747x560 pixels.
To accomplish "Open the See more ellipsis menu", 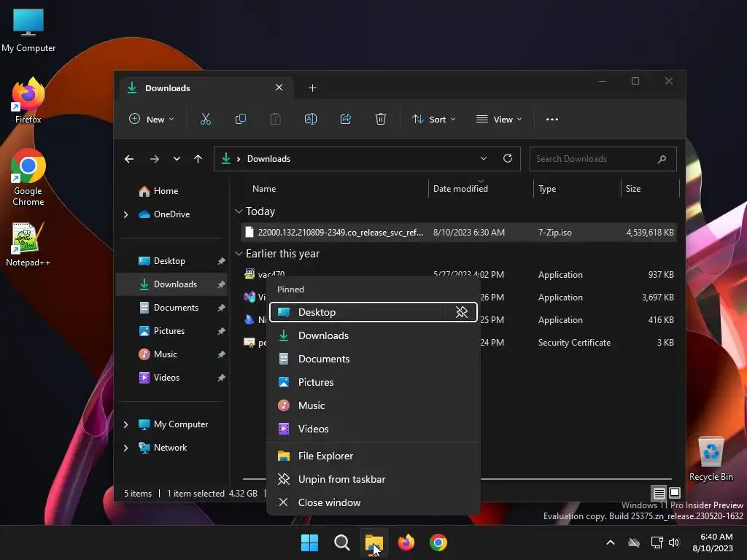I will (552, 119).
